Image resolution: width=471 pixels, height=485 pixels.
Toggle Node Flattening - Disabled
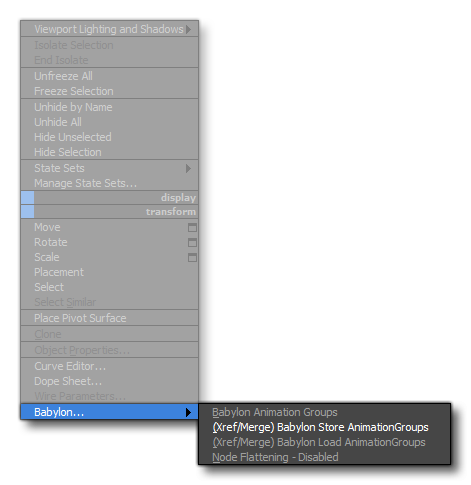324,457
